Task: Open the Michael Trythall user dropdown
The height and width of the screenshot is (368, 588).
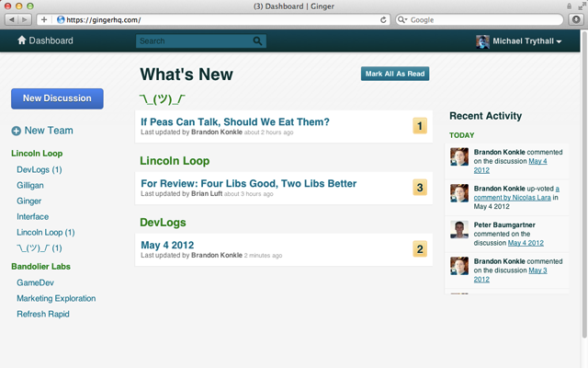Action: [558, 41]
